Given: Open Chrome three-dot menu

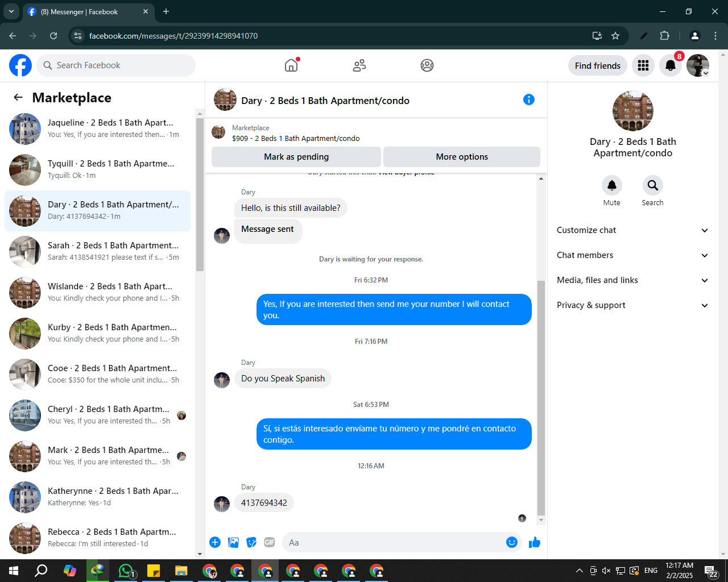Looking at the screenshot, I should point(715,36).
